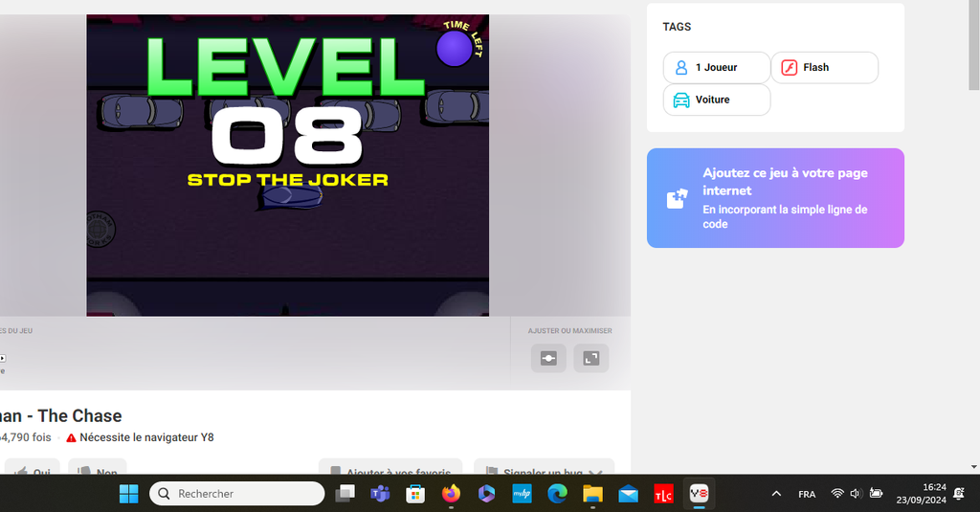Click the Flash logo icon
This screenshot has width=980, height=512.
(790, 68)
